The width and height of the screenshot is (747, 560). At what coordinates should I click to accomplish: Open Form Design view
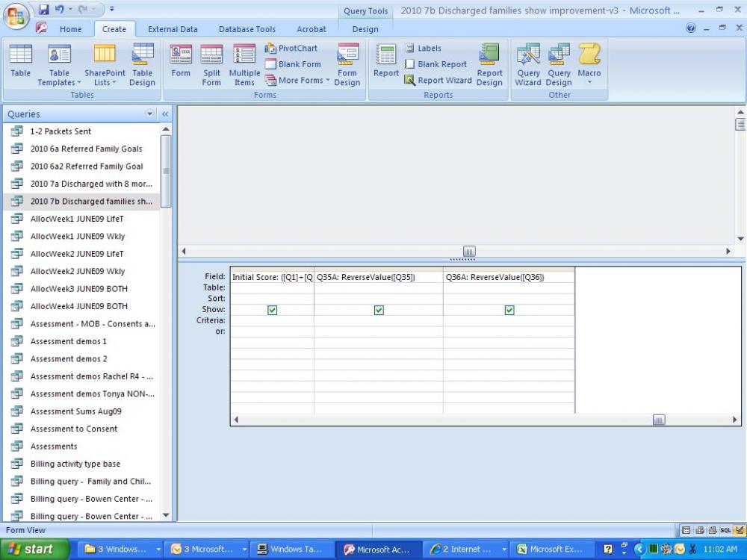347,65
